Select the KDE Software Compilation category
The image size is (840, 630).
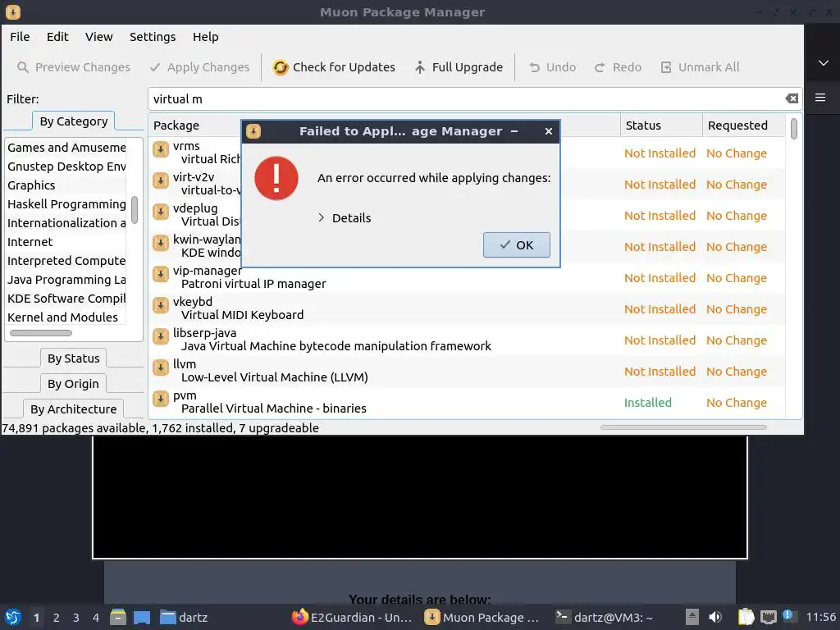click(66, 298)
